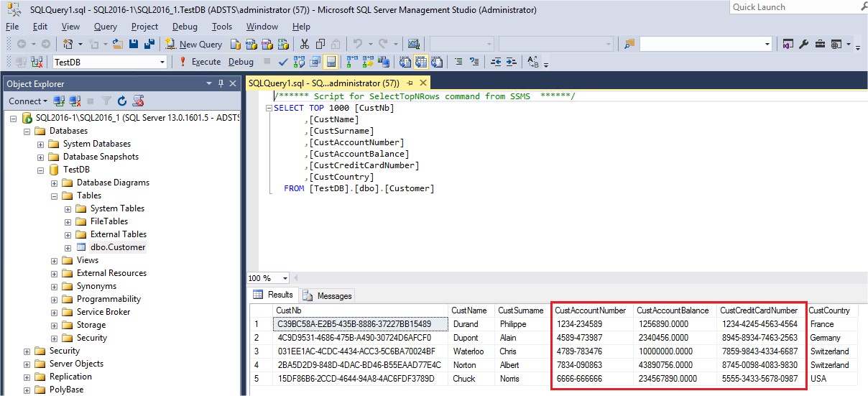The height and width of the screenshot is (396, 868).
Task: Open the File menu
Action: [12, 27]
